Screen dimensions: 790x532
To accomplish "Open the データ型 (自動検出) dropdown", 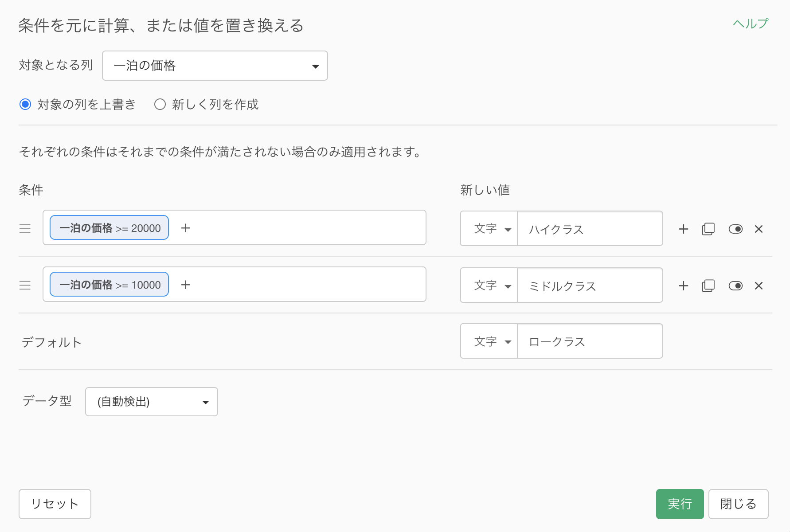I will tap(151, 402).
